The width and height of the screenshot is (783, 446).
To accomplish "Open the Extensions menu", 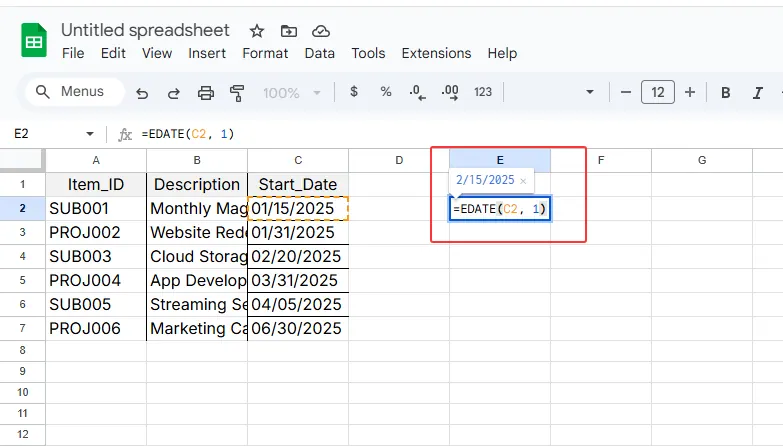I will 436,53.
